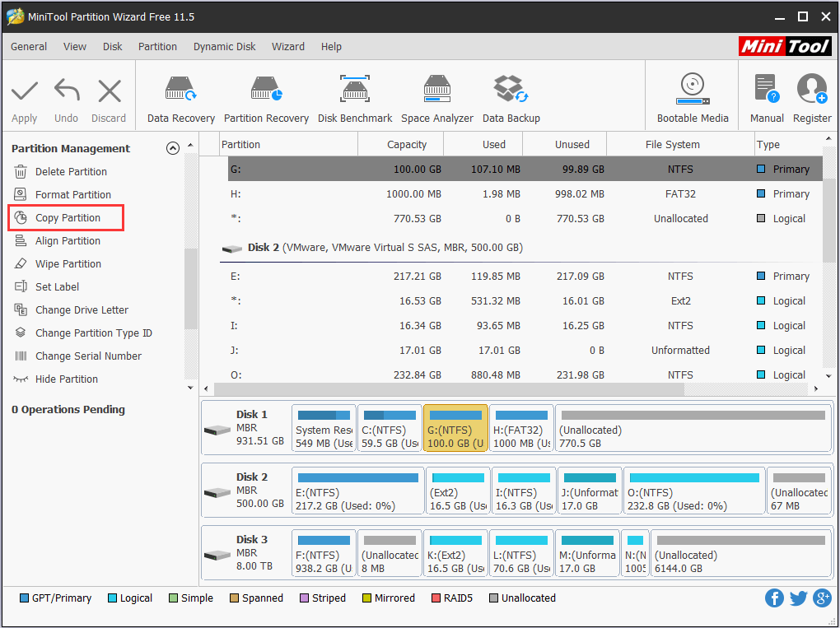This screenshot has width=840, height=628.
Task: Select the E: 217.21 GB row
Action: click(x=525, y=277)
